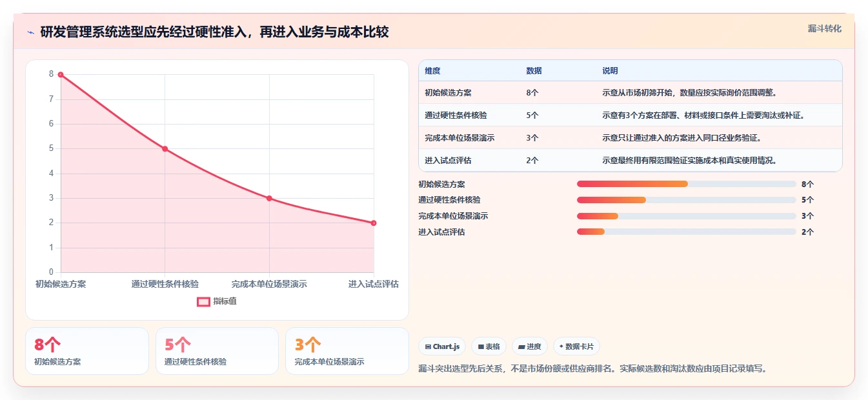
Task: Click description starting 示意最终用有限范围
Action: 690,161
